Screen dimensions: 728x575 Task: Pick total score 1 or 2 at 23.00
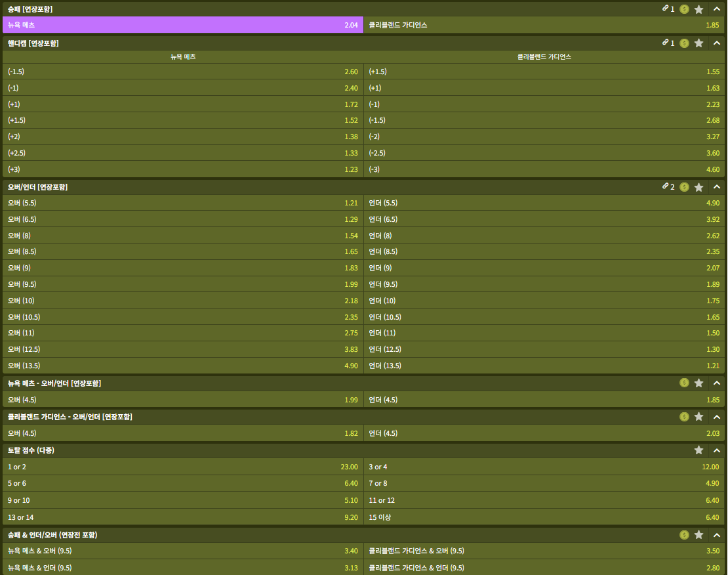pyautogui.click(x=183, y=467)
